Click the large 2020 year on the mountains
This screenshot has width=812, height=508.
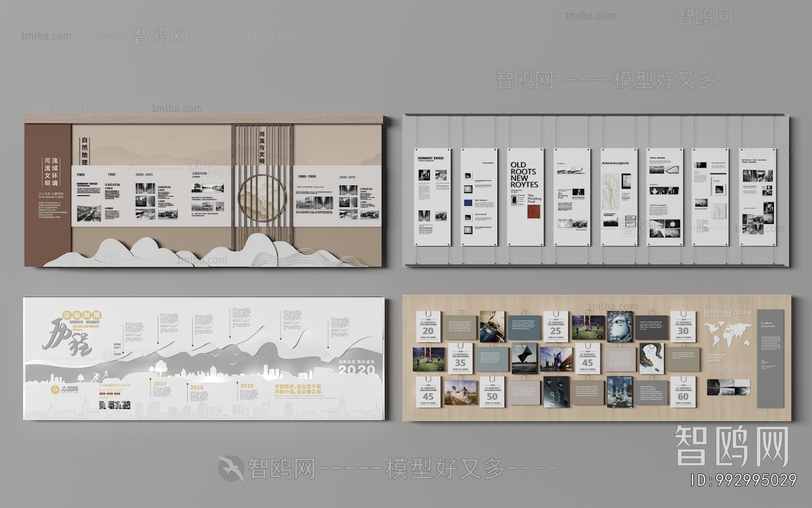coord(356,370)
